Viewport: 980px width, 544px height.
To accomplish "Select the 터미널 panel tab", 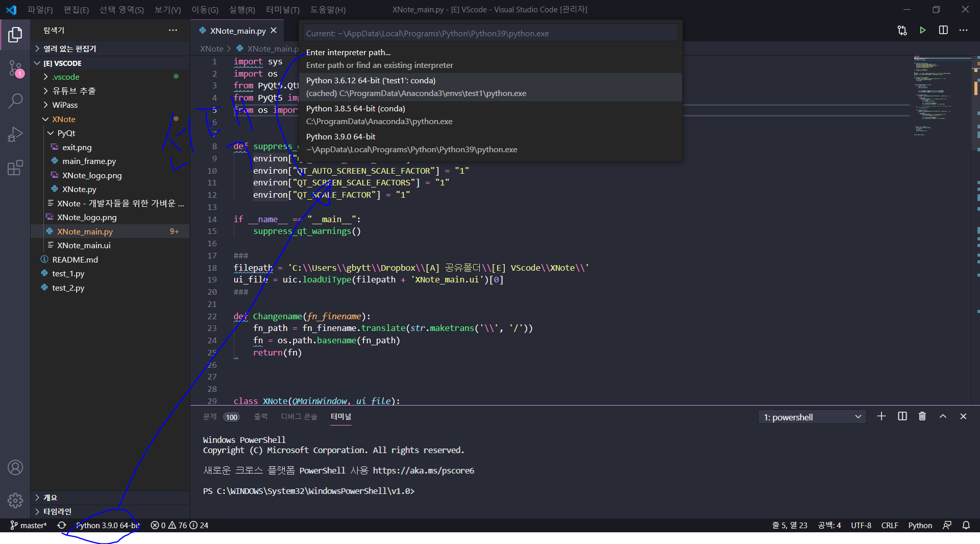I will click(x=341, y=417).
